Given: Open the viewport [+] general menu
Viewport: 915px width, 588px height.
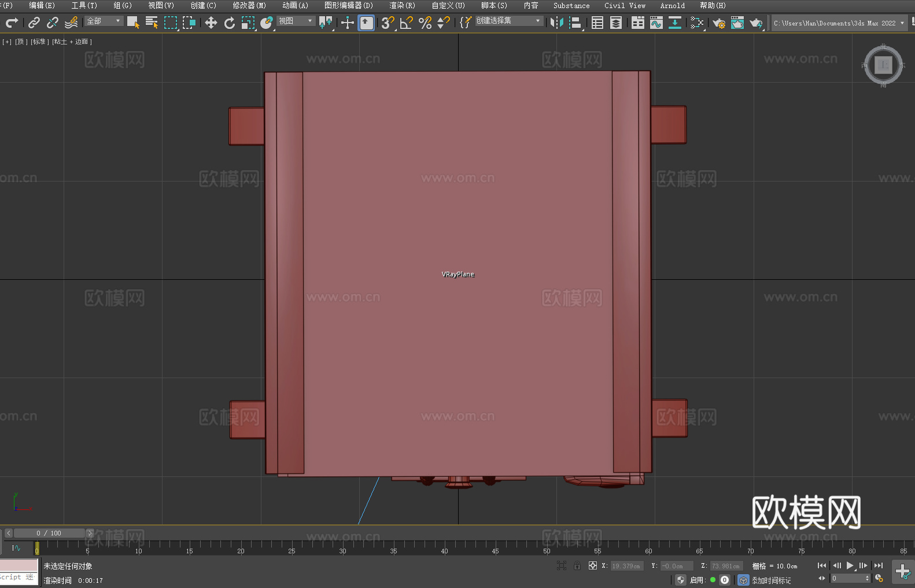Looking at the screenshot, I should (x=7, y=42).
